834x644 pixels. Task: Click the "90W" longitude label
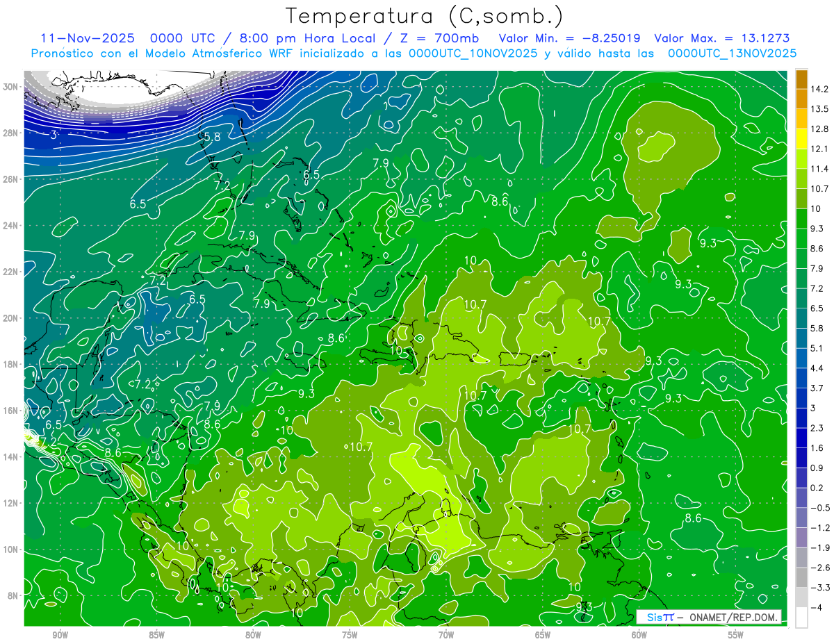(60, 634)
